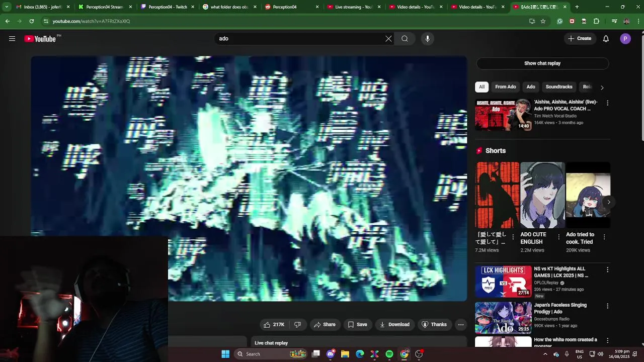Open volume control in system tray

pyautogui.click(x=600, y=354)
